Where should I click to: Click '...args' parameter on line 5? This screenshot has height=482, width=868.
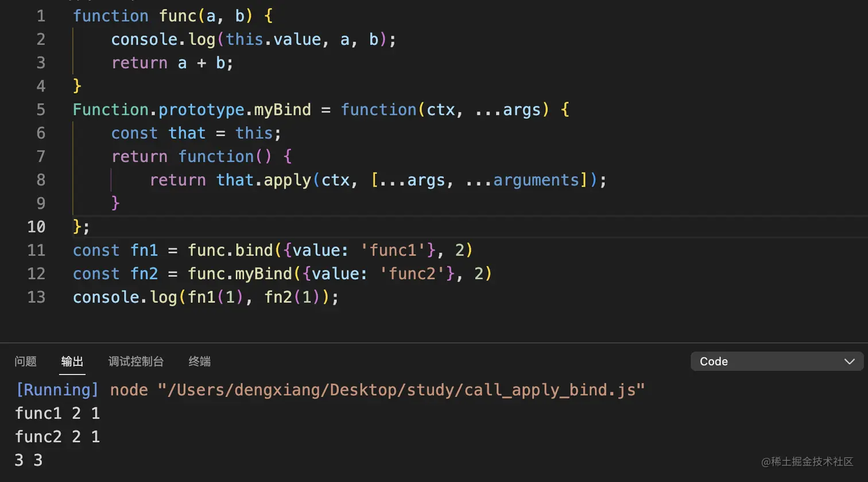[x=508, y=110]
